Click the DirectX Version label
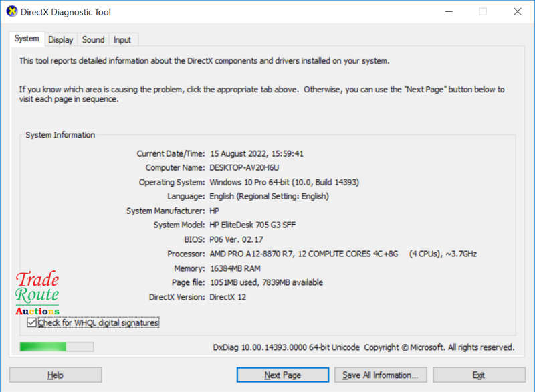 click(177, 297)
